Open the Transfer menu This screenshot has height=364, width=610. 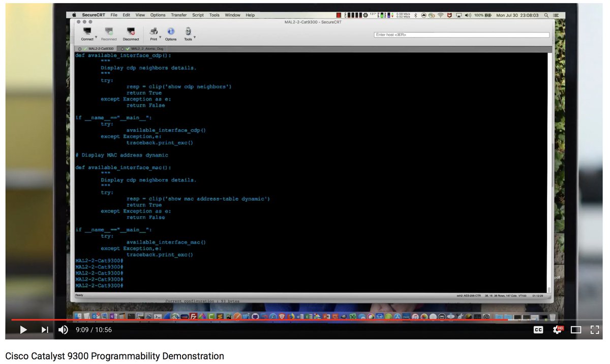179,15
